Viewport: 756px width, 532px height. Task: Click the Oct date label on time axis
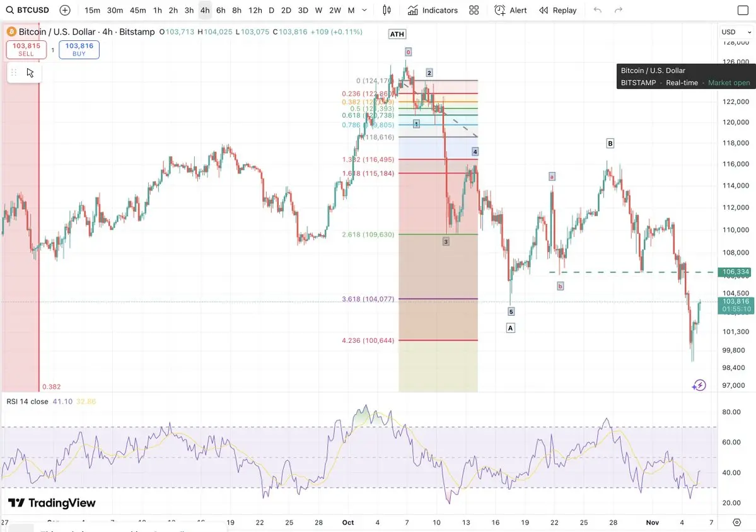pos(347,523)
